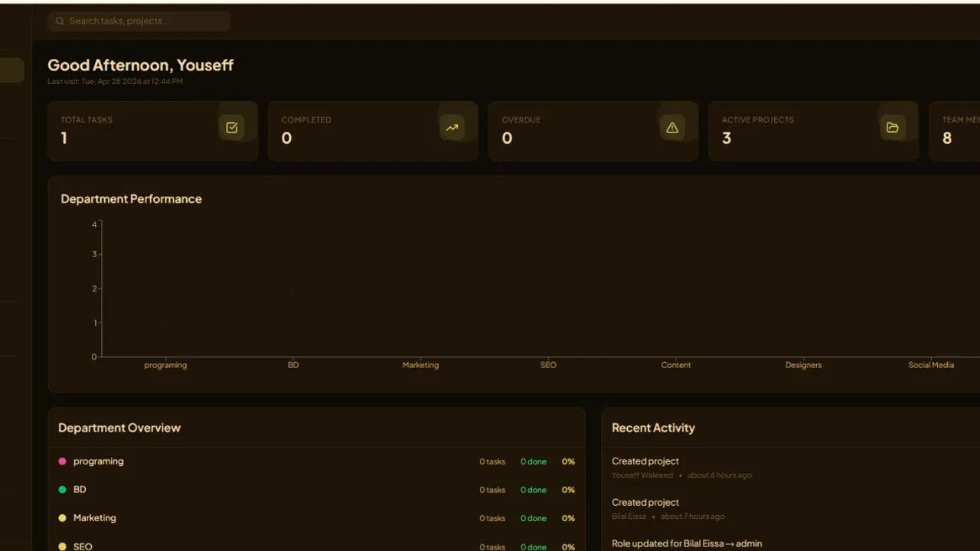
Task: Select the Marketing row in Department Overview
Action: (x=316, y=518)
